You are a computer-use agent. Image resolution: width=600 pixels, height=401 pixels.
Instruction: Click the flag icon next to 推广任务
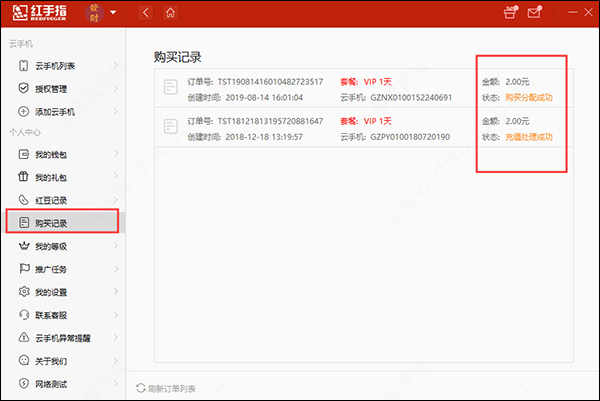coord(24,269)
